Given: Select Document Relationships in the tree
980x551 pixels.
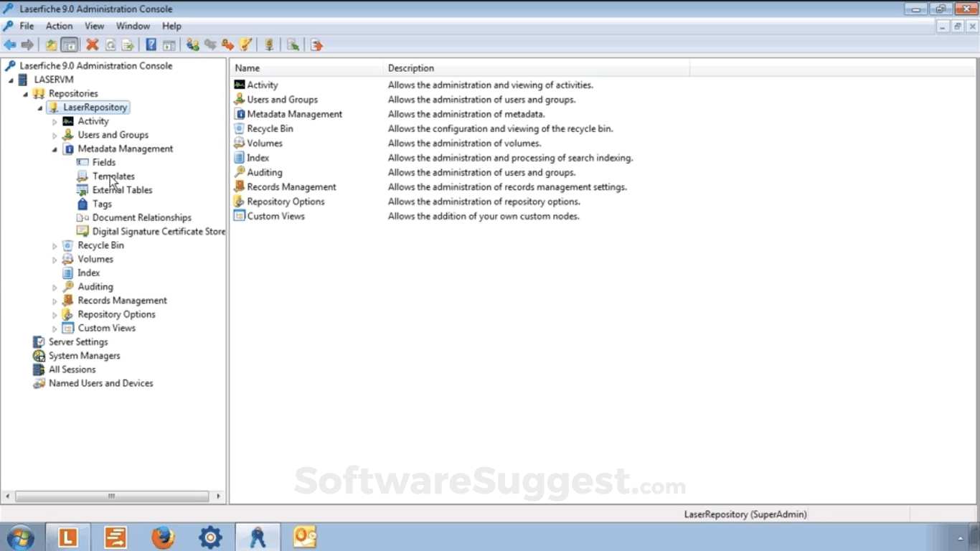Looking at the screenshot, I should [142, 217].
